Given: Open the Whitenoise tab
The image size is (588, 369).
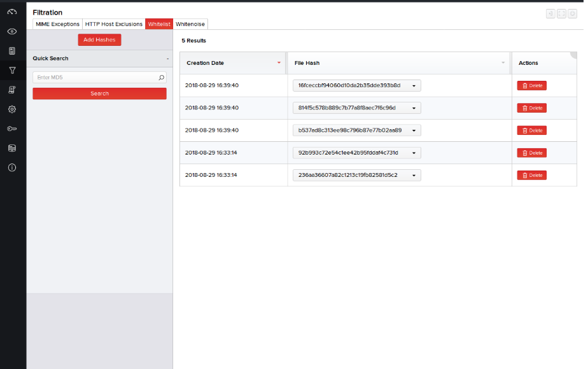Looking at the screenshot, I should pos(190,24).
